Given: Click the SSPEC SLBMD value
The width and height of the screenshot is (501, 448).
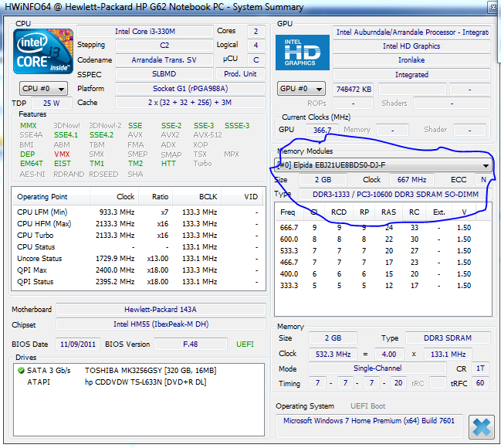Looking at the screenshot, I should 164,74.
